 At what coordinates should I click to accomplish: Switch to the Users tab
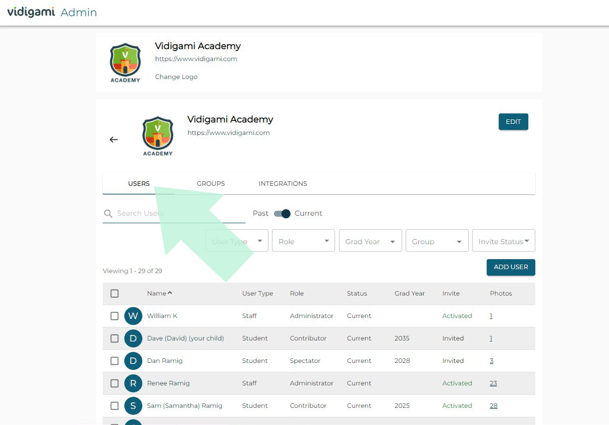(x=139, y=183)
